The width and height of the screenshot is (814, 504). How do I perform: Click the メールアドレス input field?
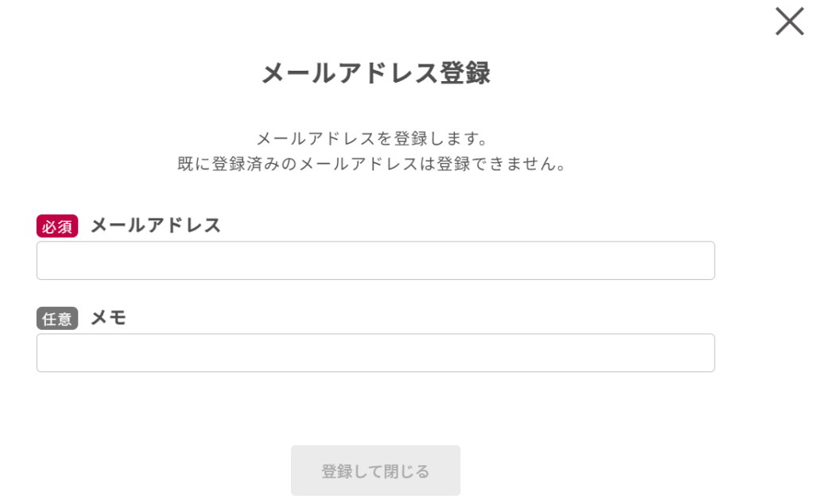pos(375,261)
